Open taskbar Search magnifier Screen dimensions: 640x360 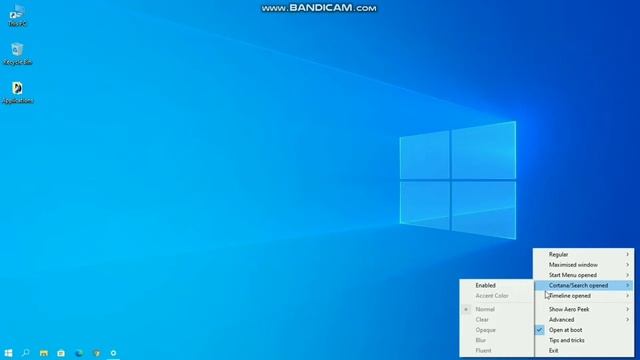pos(26,353)
